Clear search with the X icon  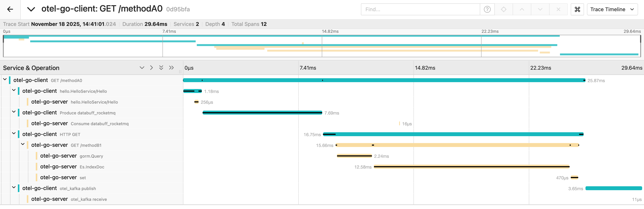coord(558,9)
